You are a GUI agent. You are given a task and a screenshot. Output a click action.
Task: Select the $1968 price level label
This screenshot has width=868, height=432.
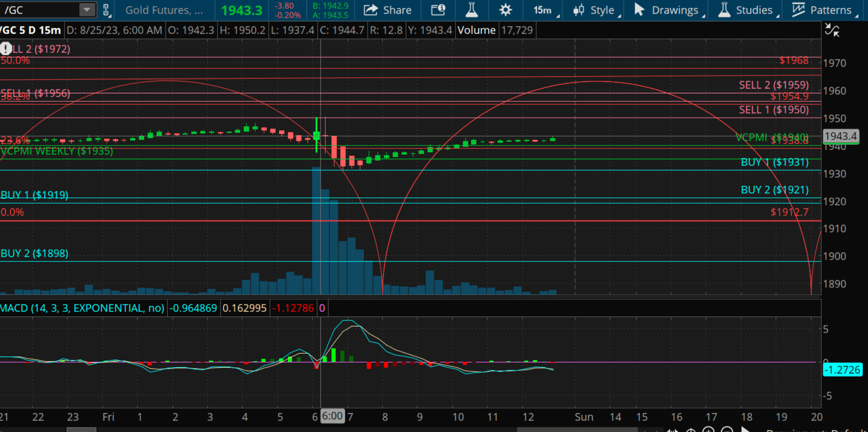tap(794, 60)
